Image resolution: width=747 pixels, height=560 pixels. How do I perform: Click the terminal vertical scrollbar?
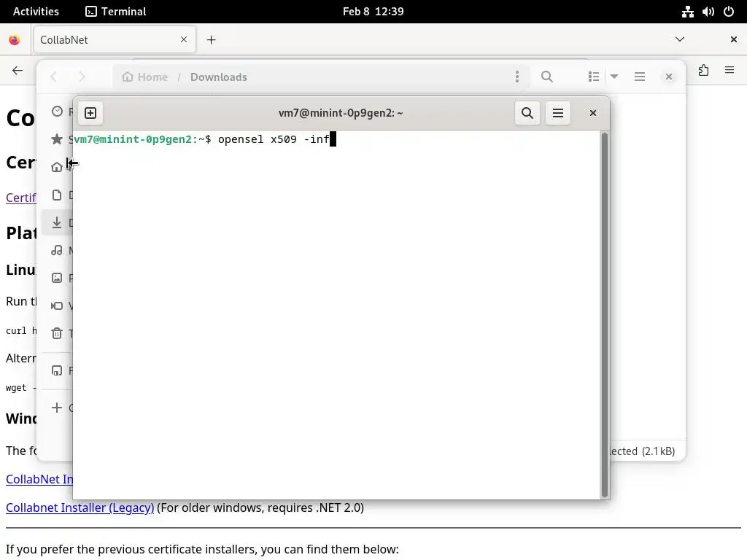click(605, 314)
